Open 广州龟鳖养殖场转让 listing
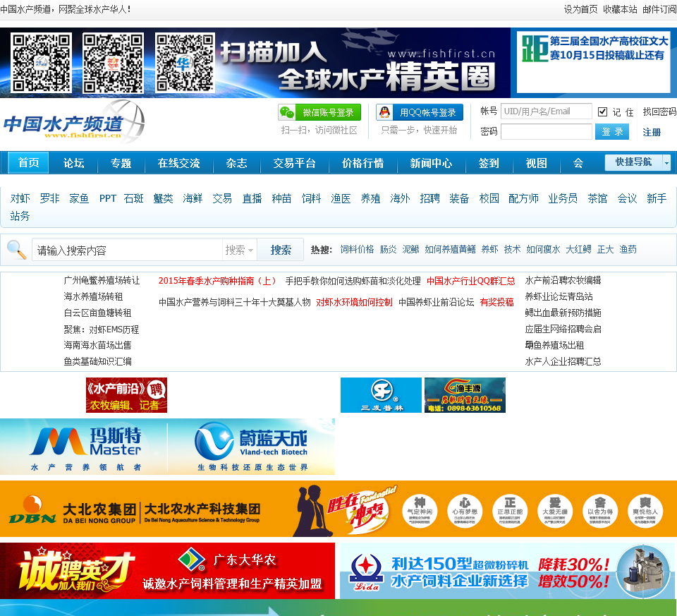Image resolution: width=677 pixels, height=616 pixels. coord(102,280)
